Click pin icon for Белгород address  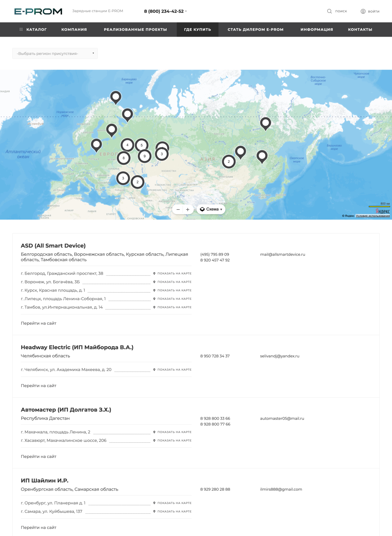click(154, 274)
